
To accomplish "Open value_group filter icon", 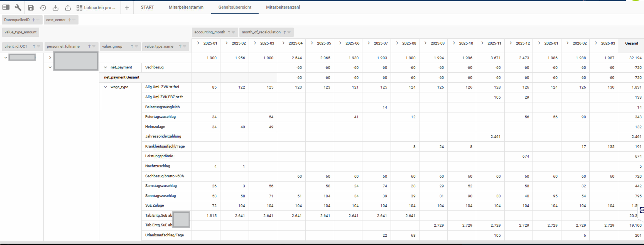I will 136,46.
